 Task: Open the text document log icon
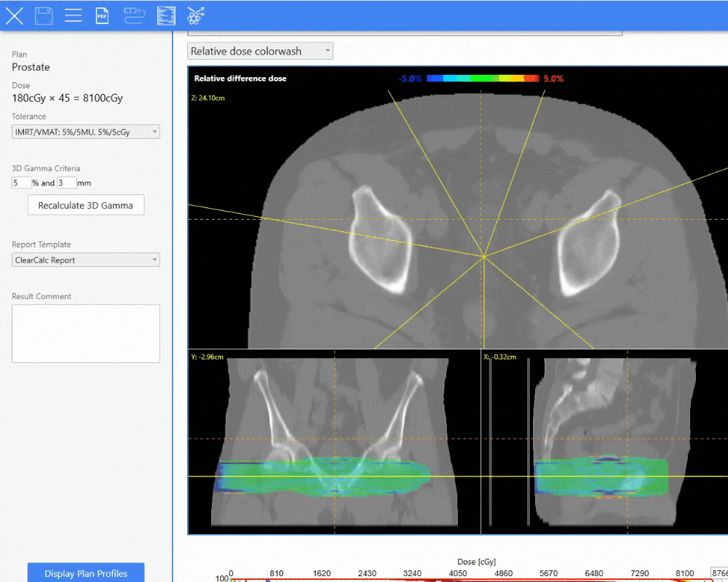click(x=167, y=15)
